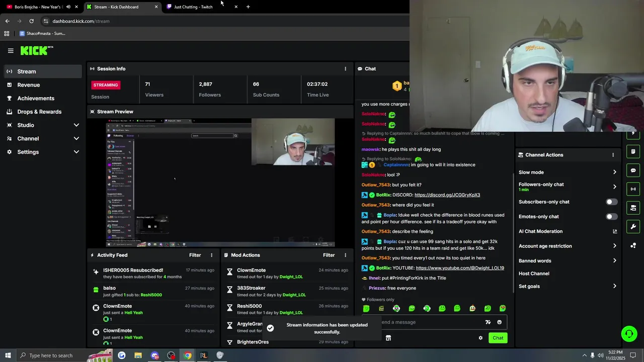Expand the Channel sidebar section

tap(42, 139)
